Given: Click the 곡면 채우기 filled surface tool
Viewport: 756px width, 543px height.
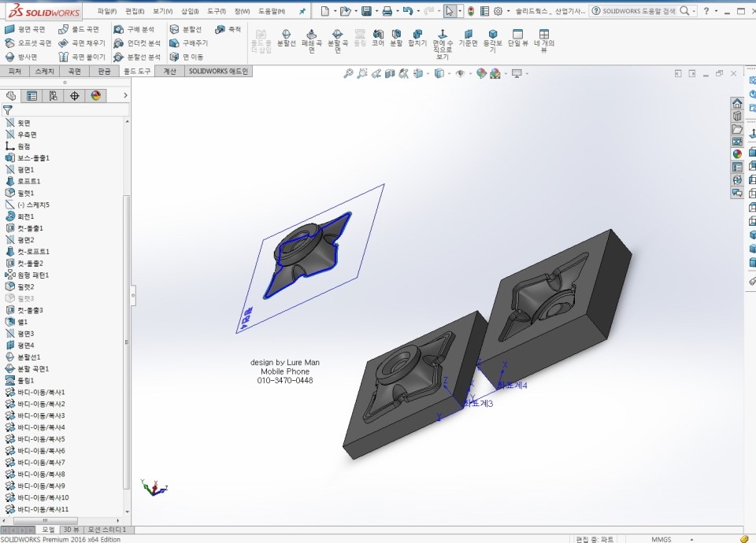Looking at the screenshot, I should (81, 43).
